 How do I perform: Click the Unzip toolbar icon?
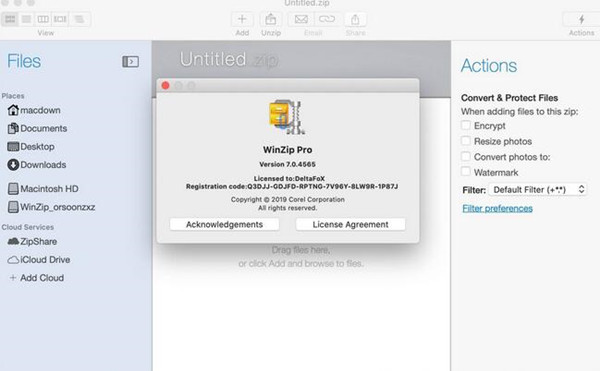click(271, 19)
